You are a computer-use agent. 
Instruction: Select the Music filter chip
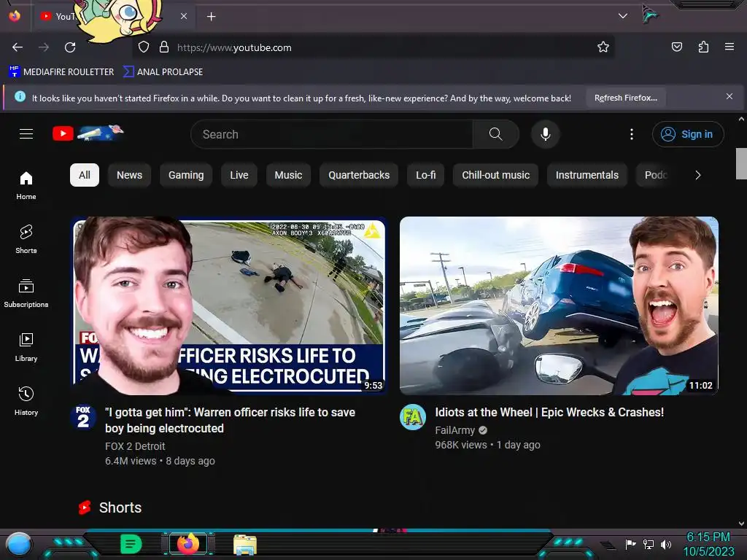(288, 175)
